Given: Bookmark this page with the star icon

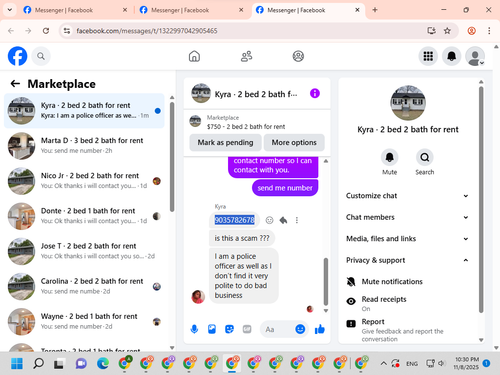Looking at the screenshot, I should [x=447, y=31].
